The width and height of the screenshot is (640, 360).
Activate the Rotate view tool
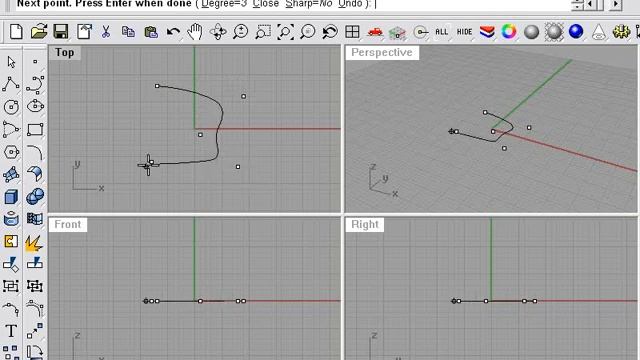coord(218,32)
